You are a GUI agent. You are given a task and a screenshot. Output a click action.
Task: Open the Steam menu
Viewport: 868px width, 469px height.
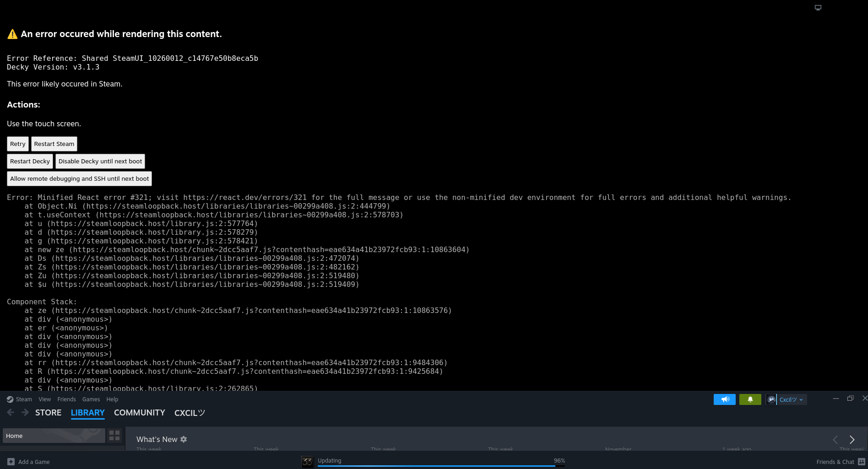tap(24, 399)
